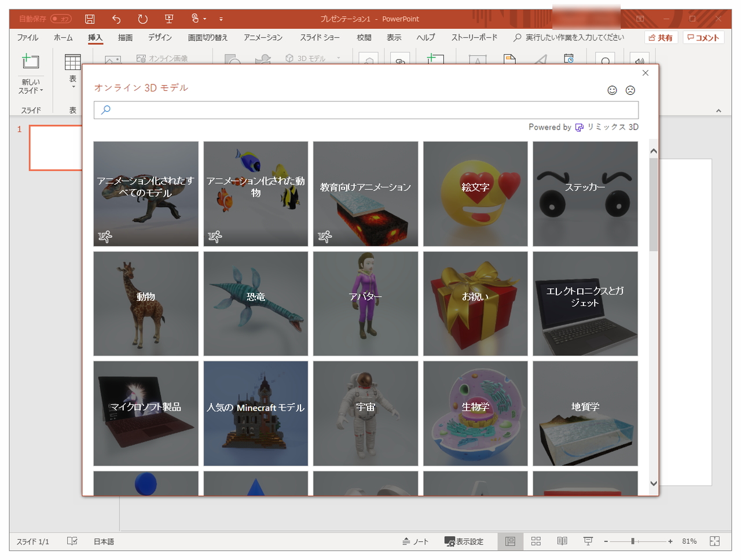Click the fit slide to window icon
The height and width of the screenshot is (560, 741).
tap(715, 541)
